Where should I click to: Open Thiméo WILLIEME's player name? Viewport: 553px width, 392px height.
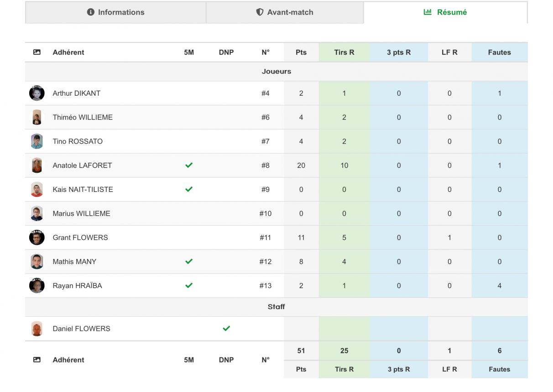coord(83,117)
